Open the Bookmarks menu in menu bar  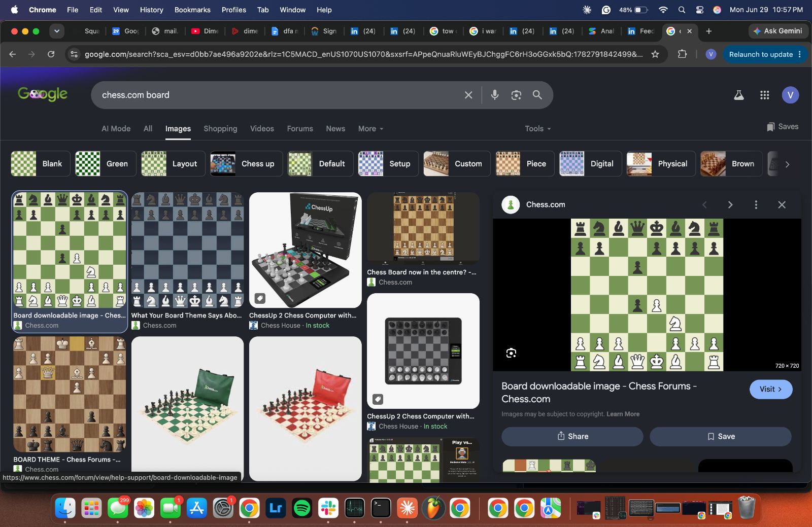click(x=192, y=10)
